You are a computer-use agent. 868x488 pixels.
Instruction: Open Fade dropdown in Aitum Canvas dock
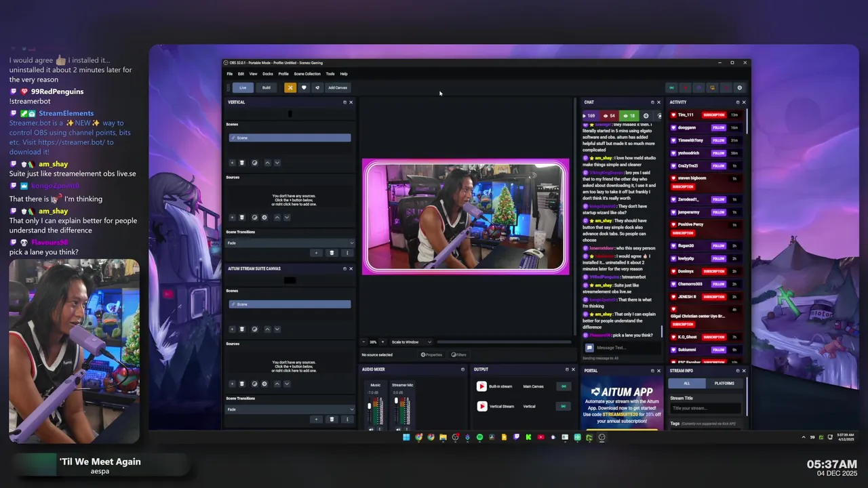[290, 409]
